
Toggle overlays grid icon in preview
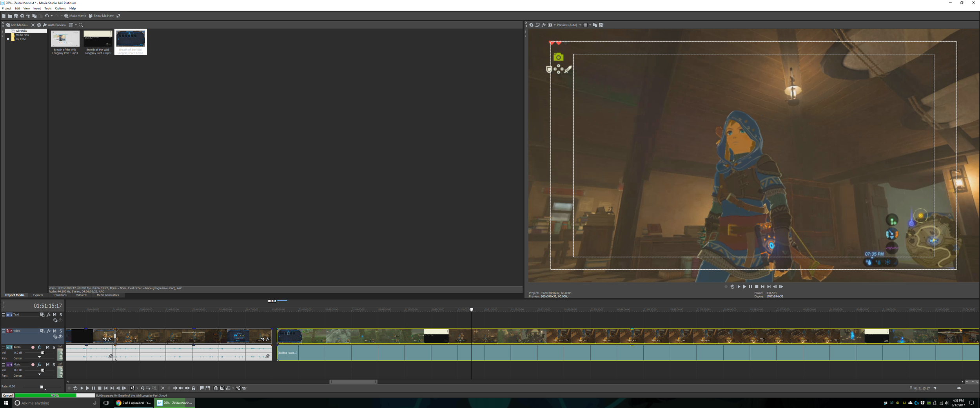pyautogui.click(x=585, y=25)
